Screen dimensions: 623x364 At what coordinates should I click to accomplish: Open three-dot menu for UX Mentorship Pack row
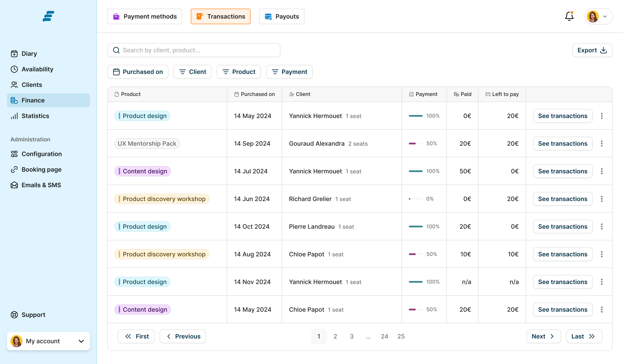point(602,144)
